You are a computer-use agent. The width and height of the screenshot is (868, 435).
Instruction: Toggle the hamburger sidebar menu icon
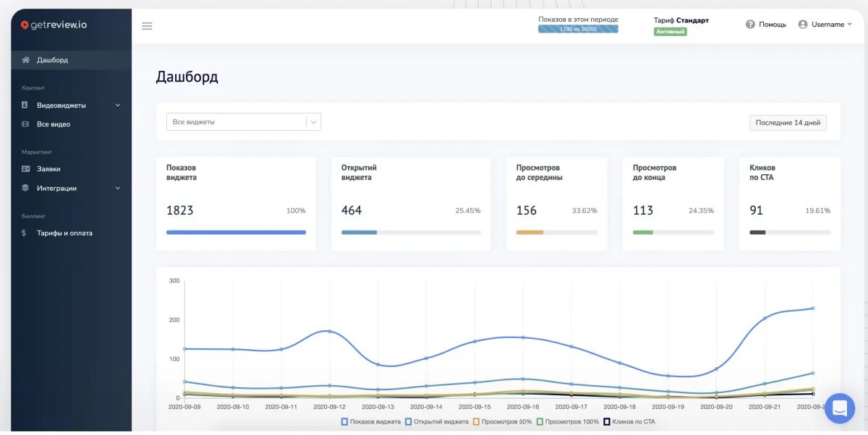tap(147, 26)
